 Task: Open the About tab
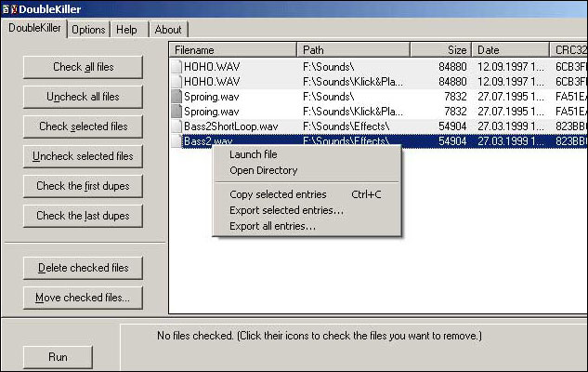pos(168,30)
